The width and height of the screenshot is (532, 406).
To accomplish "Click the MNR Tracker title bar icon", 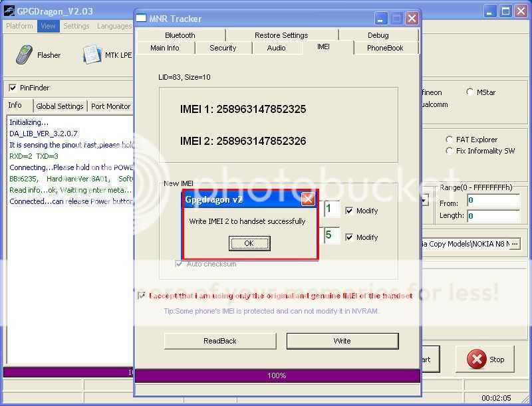I will coord(141,19).
